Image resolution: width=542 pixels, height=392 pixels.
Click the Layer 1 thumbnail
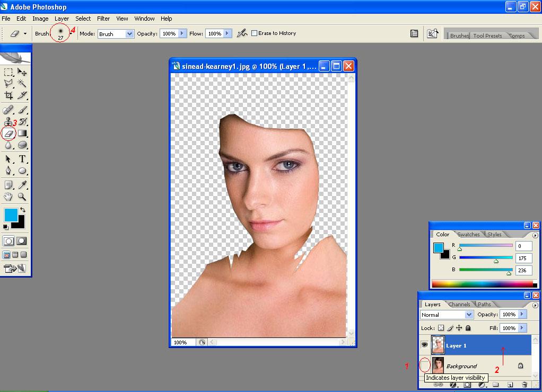click(438, 345)
